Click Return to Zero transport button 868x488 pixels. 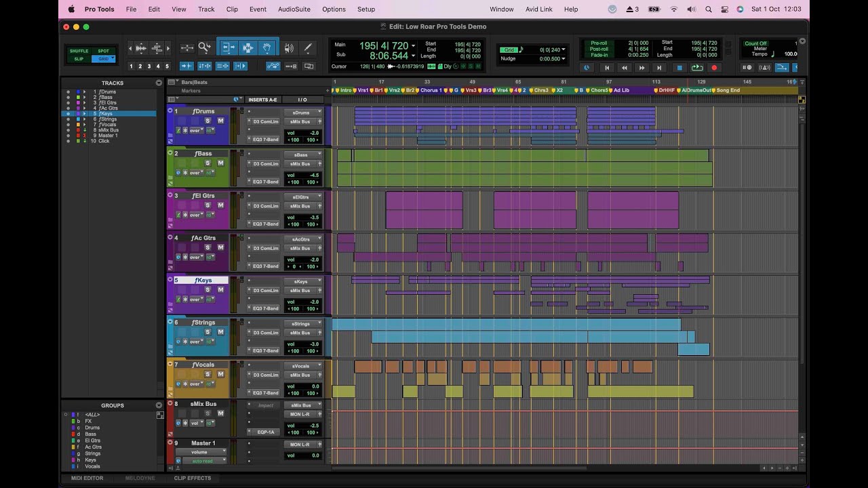point(606,68)
